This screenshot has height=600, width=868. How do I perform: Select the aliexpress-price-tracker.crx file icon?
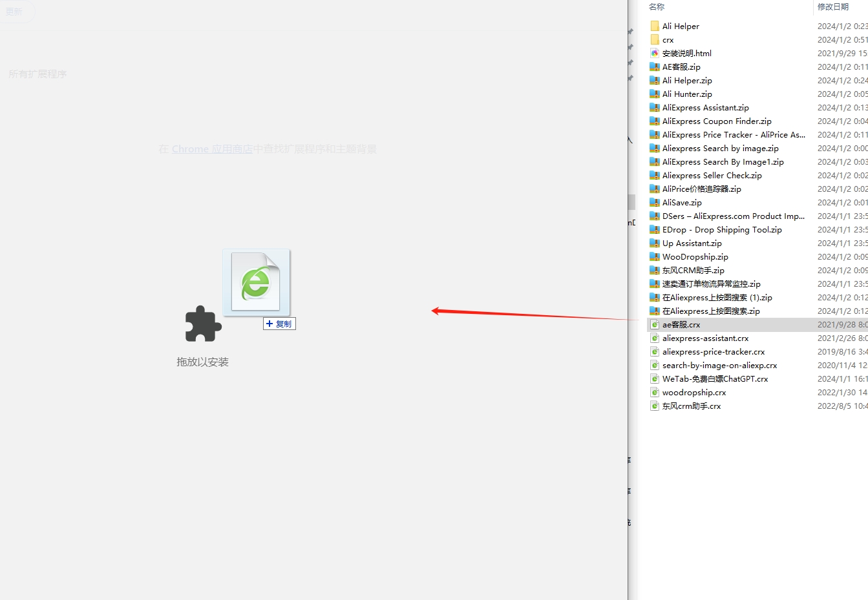coord(655,351)
